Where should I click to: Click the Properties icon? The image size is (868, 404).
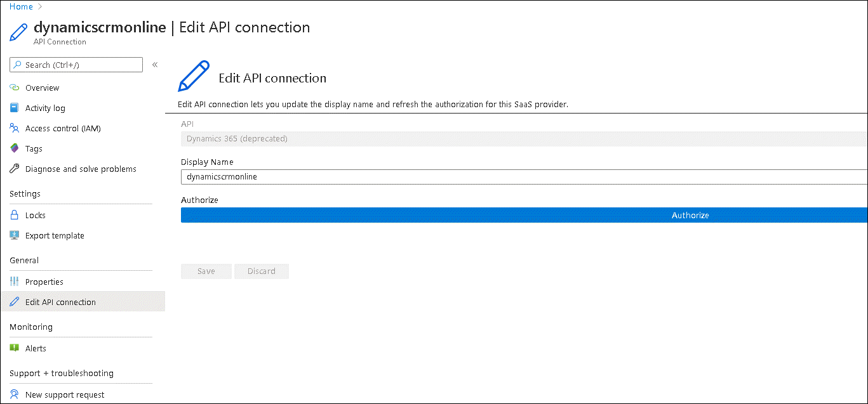(x=15, y=282)
